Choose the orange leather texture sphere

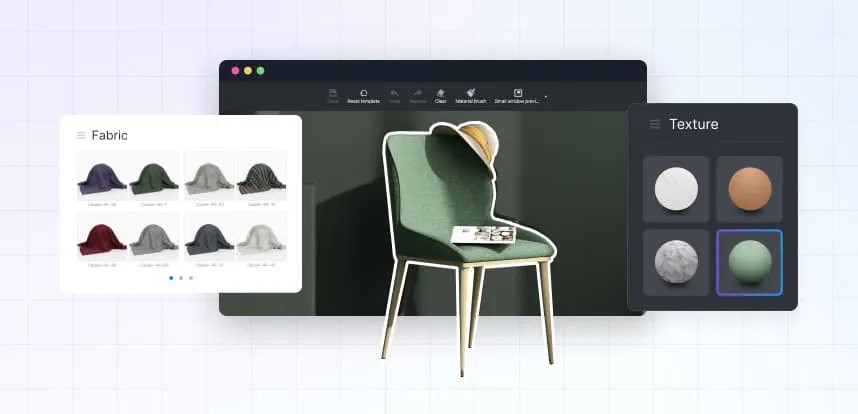[750, 189]
